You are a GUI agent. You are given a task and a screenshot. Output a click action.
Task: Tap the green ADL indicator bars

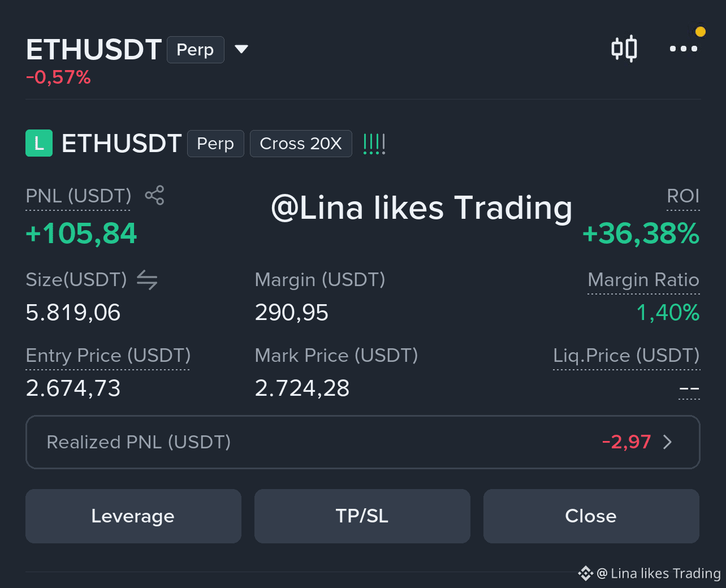click(374, 144)
